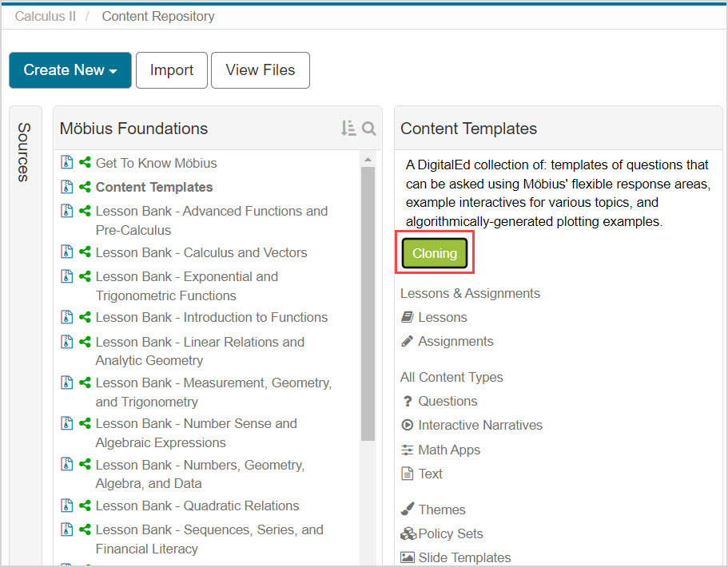Click the share icon beside Get To Know Möbius
The width and height of the screenshot is (728, 567).
(84, 163)
